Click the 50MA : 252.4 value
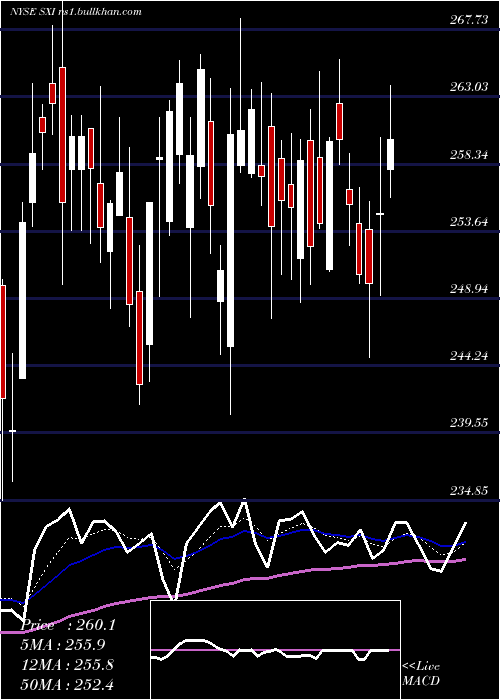 tap(68, 684)
